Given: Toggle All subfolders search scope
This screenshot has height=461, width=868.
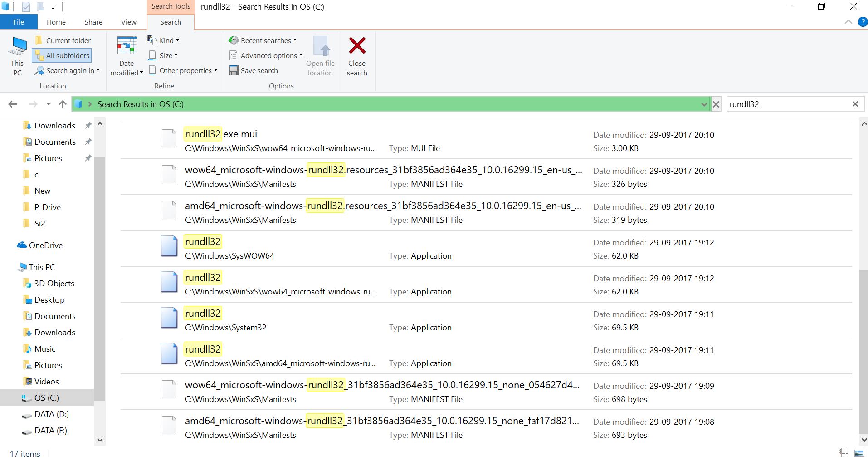Looking at the screenshot, I should click(x=62, y=55).
